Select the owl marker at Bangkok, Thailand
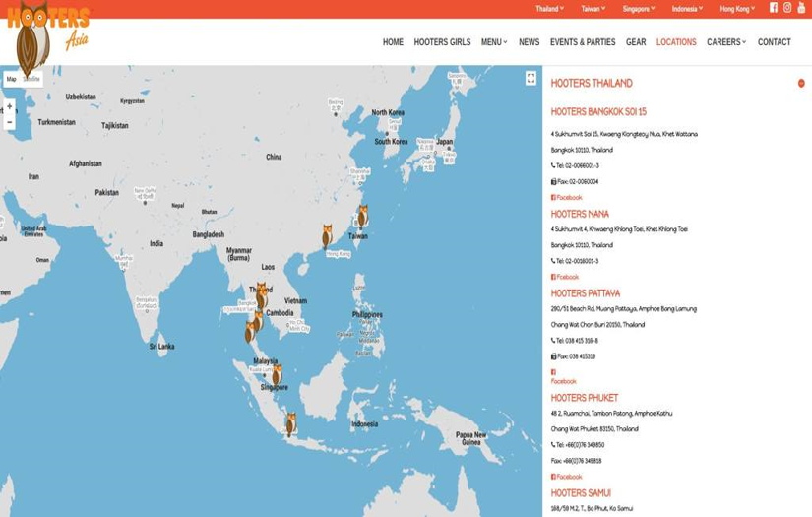The image size is (812, 517). [262, 295]
